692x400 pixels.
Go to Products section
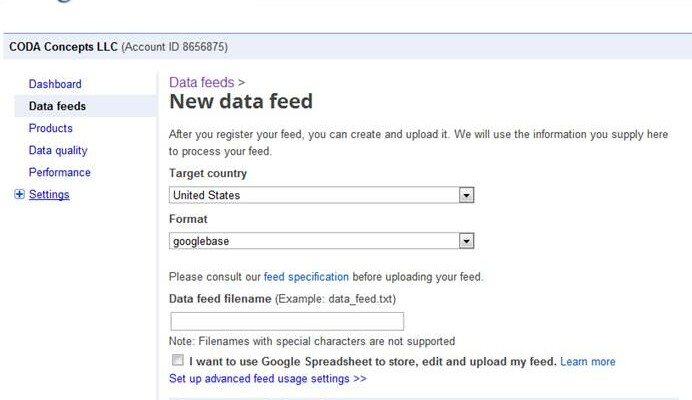point(51,128)
